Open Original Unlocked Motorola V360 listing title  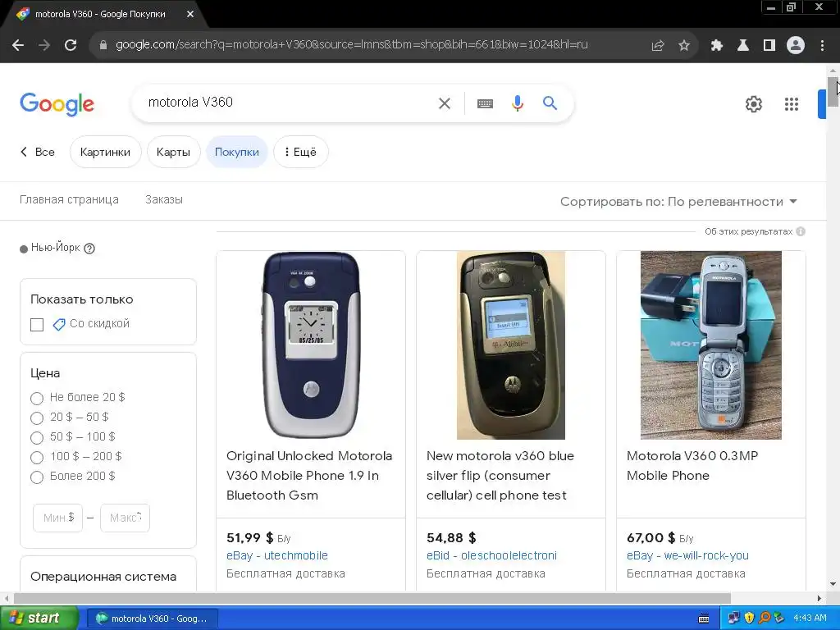309,475
